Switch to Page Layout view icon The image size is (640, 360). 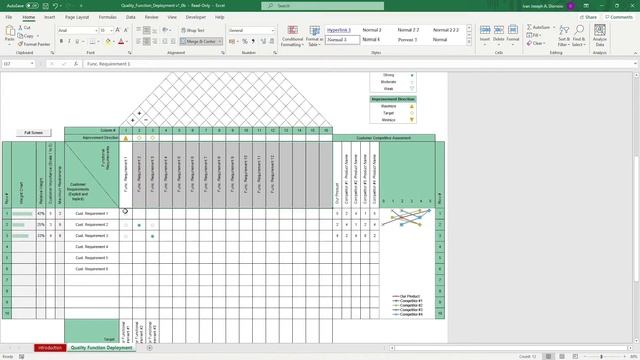562,357
